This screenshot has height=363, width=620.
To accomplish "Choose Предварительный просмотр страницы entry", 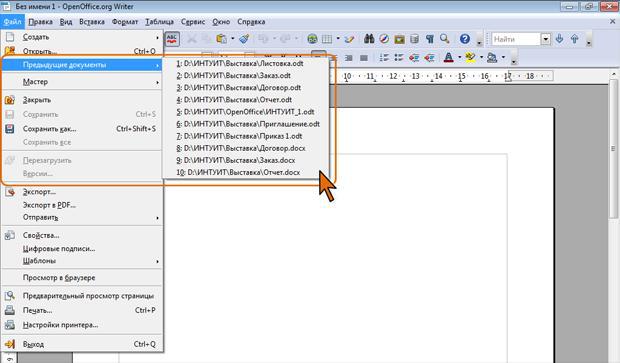I will (x=82, y=296).
